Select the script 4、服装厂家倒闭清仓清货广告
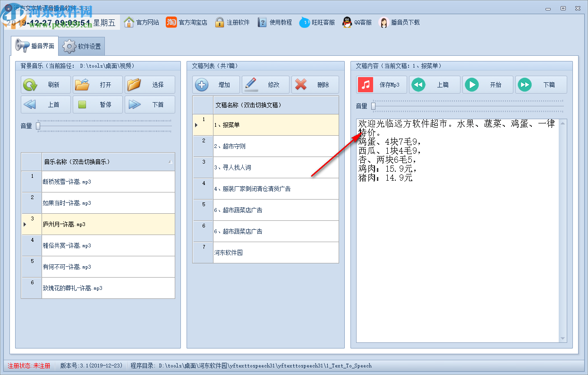This screenshot has height=375, width=588. point(276,189)
